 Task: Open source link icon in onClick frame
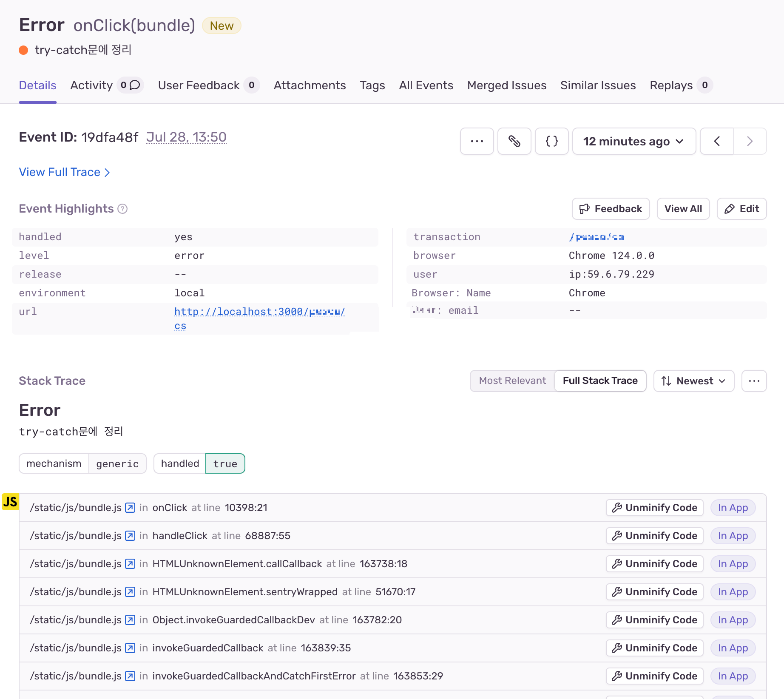point(130,508)
